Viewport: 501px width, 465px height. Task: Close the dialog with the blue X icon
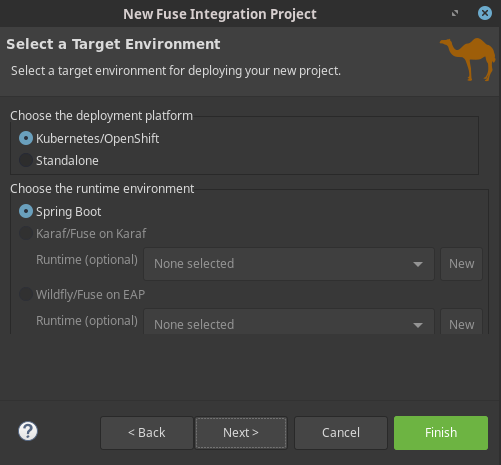(485, 13)
